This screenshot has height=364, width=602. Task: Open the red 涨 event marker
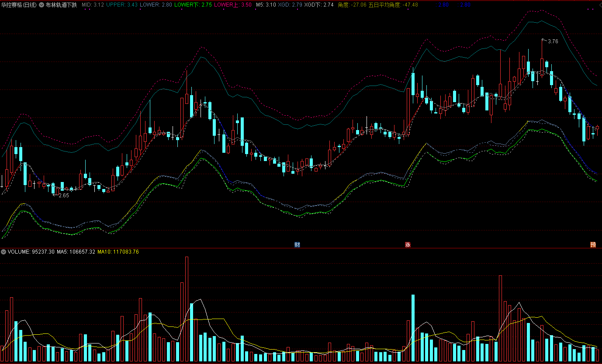tap(408, 244)
